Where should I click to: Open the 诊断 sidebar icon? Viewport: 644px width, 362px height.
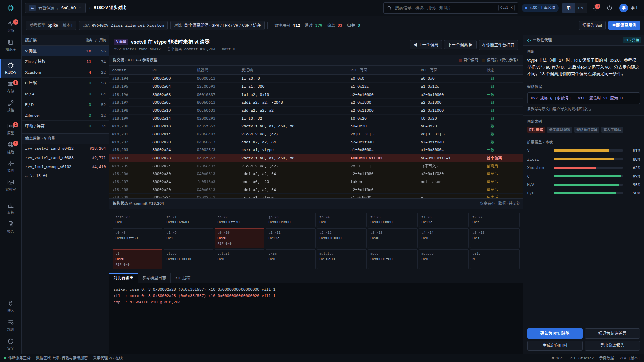11,26
